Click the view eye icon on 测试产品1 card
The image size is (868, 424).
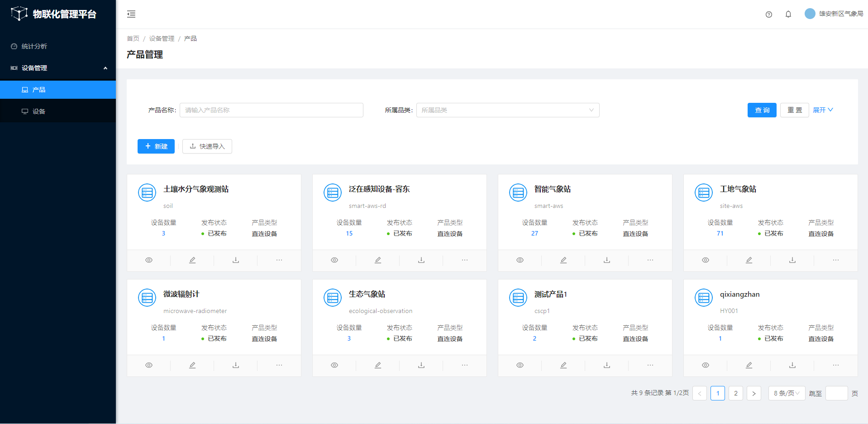[x=520, y=365]
